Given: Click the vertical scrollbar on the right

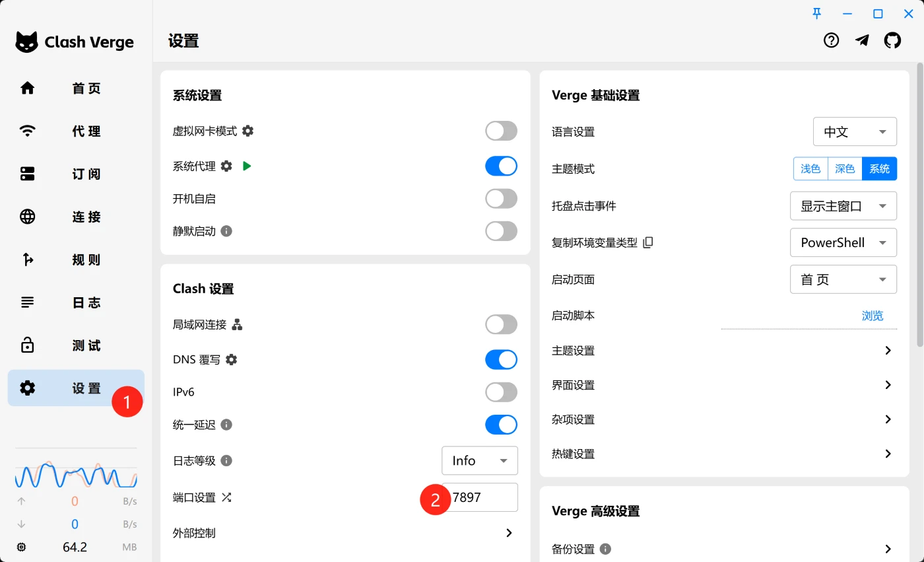Looking at the screenshot, I should pyautogui.click(x=920, y=205).
